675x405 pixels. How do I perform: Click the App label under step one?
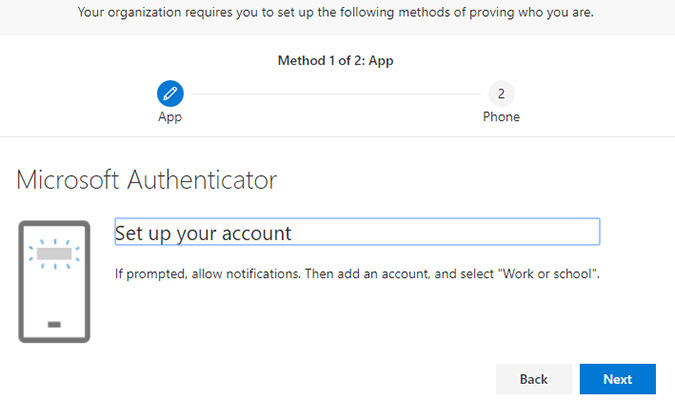(170, 117)
